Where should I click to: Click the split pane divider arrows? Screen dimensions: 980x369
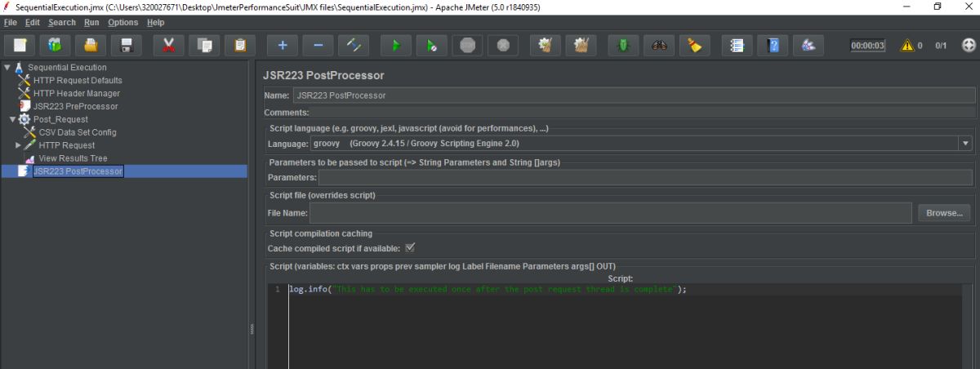(x=252, y=329)
